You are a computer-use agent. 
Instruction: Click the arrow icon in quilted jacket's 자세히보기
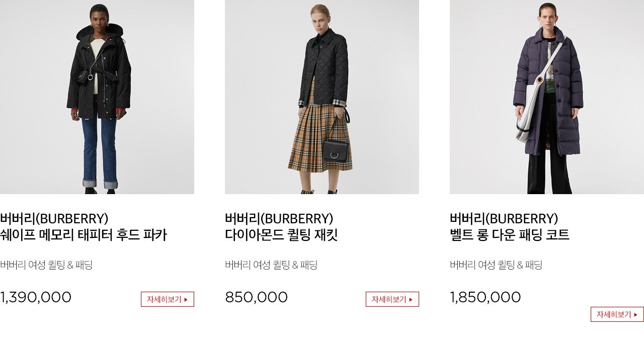click(x=411, y=300)
